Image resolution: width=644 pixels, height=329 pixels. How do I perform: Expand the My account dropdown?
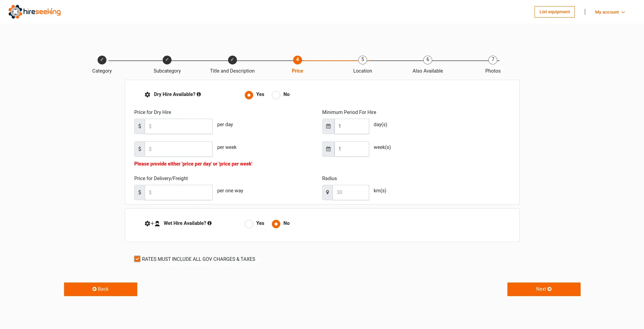coord(610,12)
